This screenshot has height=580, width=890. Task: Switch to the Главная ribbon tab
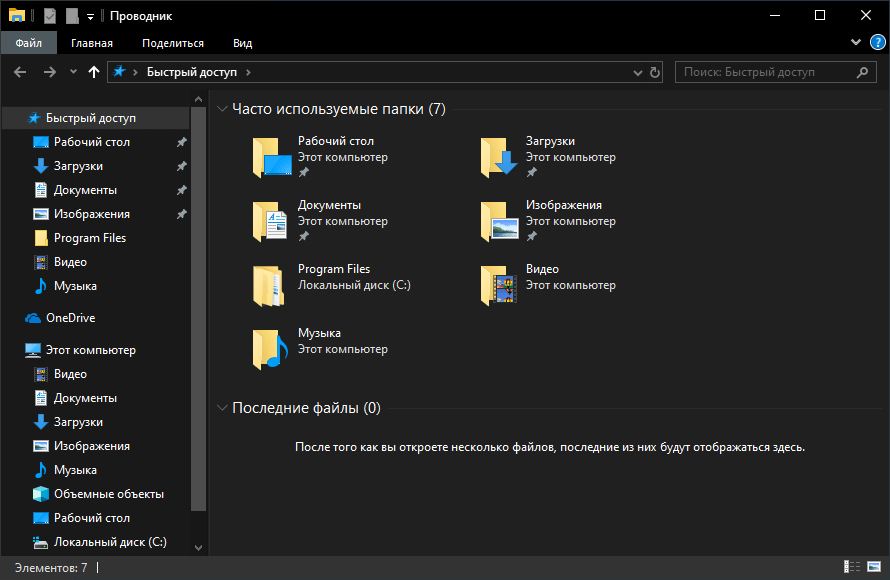click(91, 43)
